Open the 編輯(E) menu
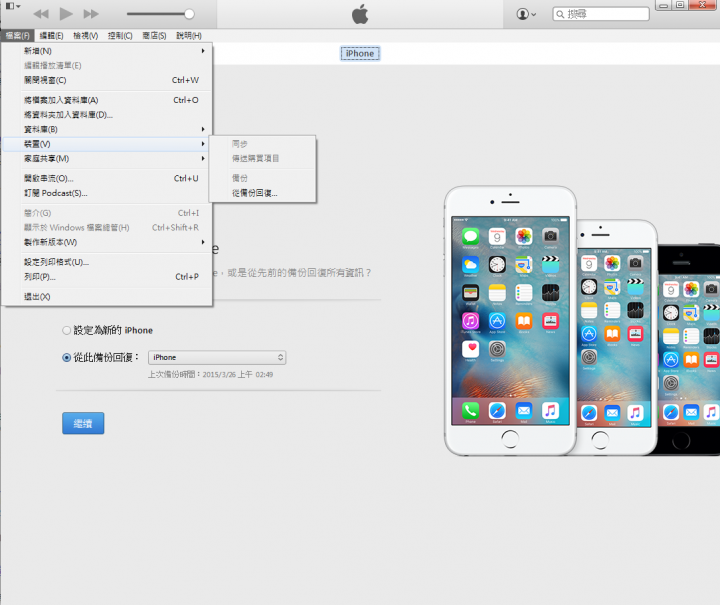The height and width of the screenshot is (605, 720). click(51, 35)
